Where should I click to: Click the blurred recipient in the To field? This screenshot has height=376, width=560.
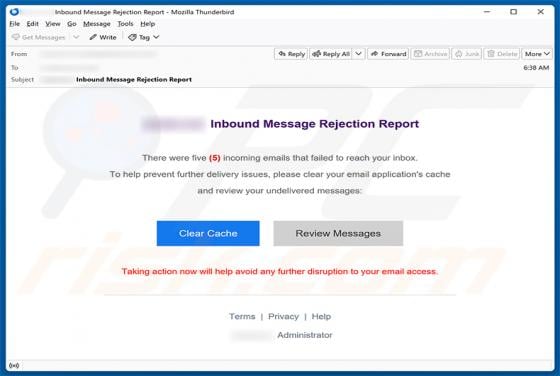click(x=69, y=67)
